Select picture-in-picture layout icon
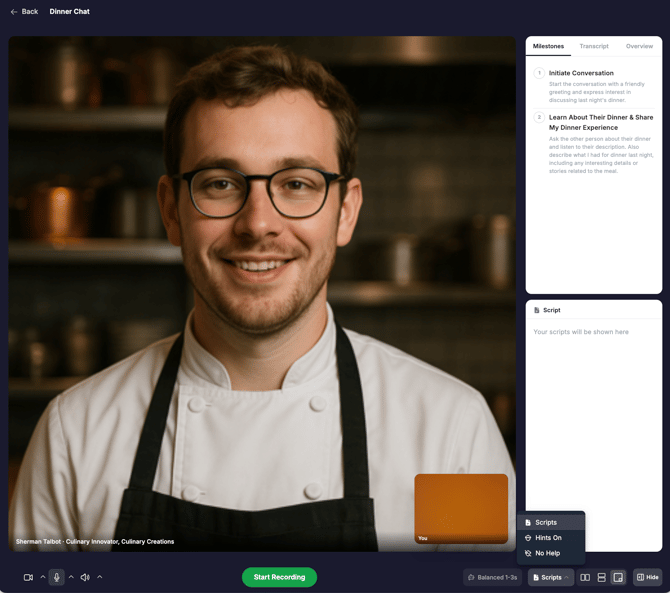Viewport: 670px width, 593px height. coord(618,577)
